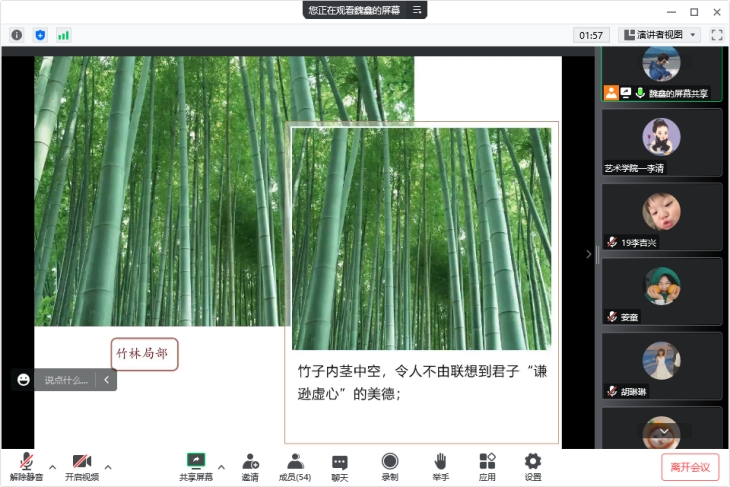The image size is (730, 487).
Task: Click the Leave Meeting button
Action: point(689,467)
